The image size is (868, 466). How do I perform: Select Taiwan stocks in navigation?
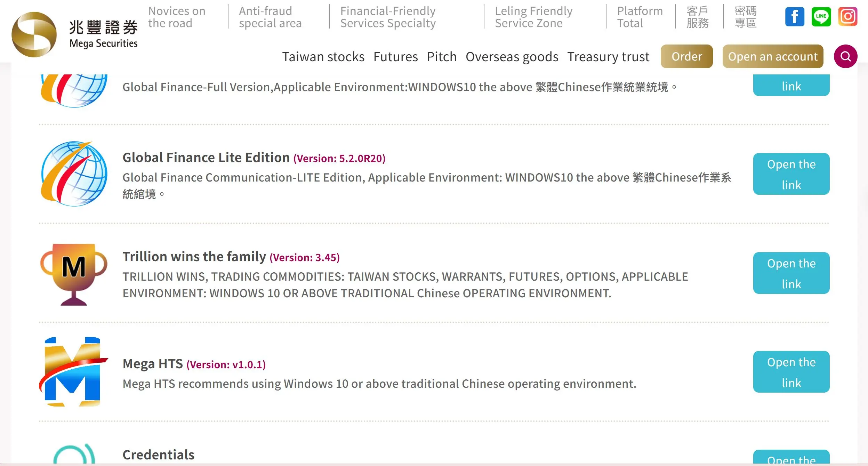(x=323, y=57)
